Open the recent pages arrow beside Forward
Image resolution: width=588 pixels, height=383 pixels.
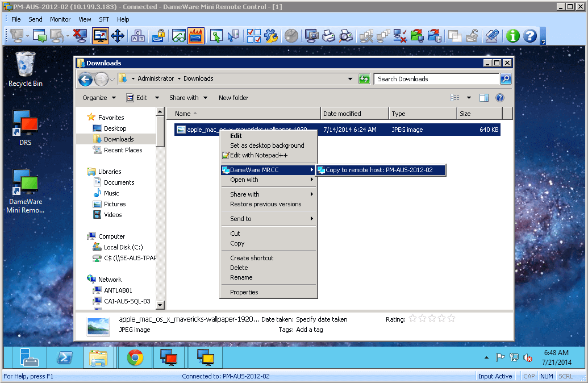click(112, 80)
